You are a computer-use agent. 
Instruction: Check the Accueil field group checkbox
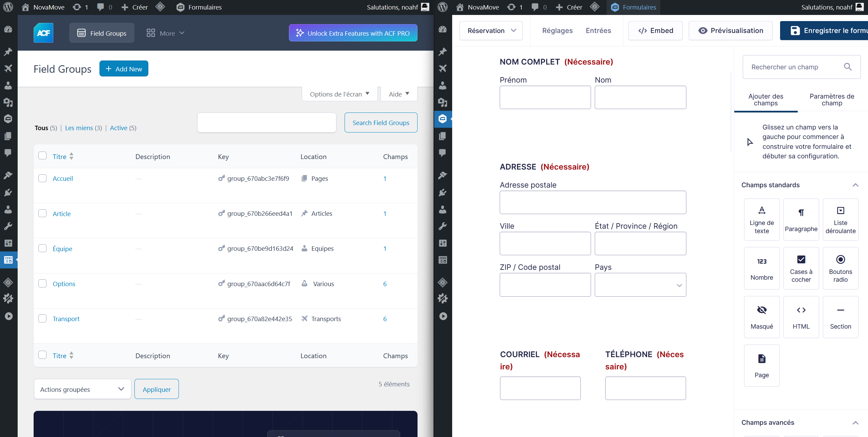42,178
